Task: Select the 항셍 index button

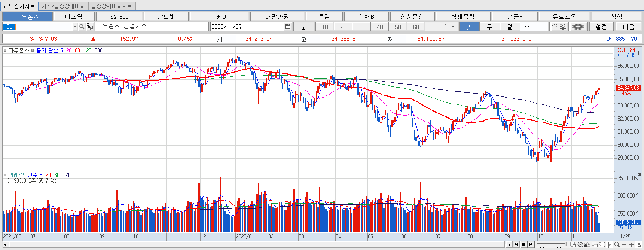Action: point(617,17)
